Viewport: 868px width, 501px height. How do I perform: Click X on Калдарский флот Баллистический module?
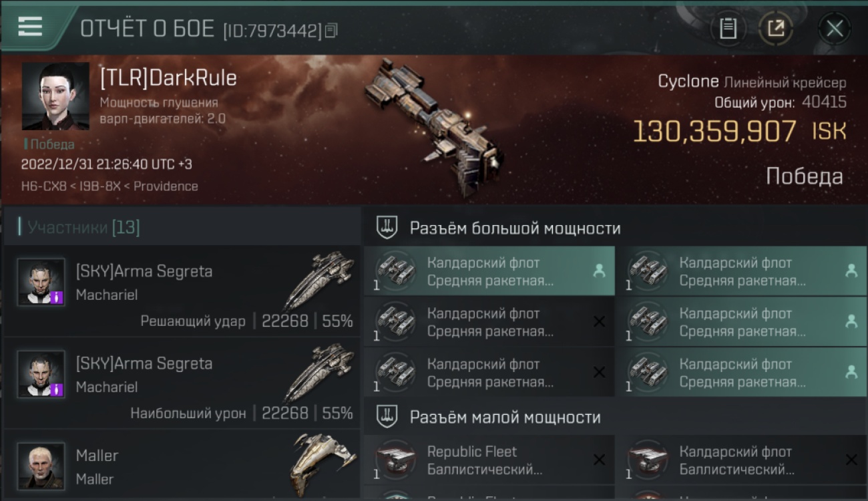point(851,460)
